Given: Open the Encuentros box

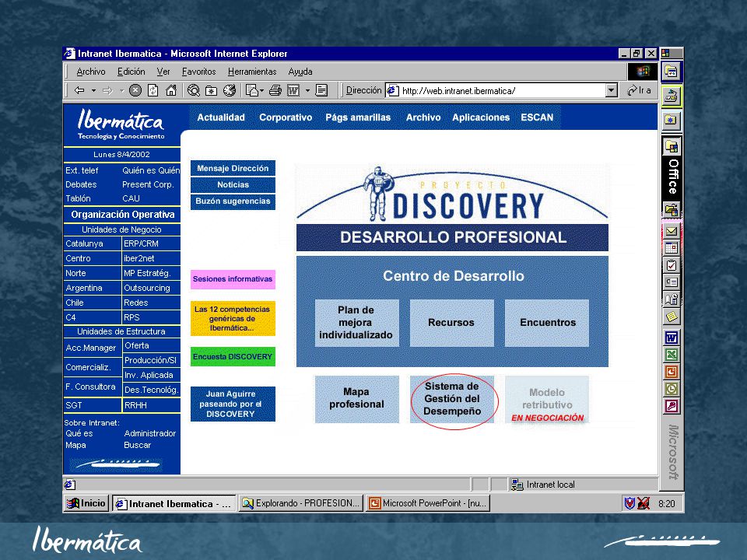Looking at the screenshot, I should (x=547, y=322).
